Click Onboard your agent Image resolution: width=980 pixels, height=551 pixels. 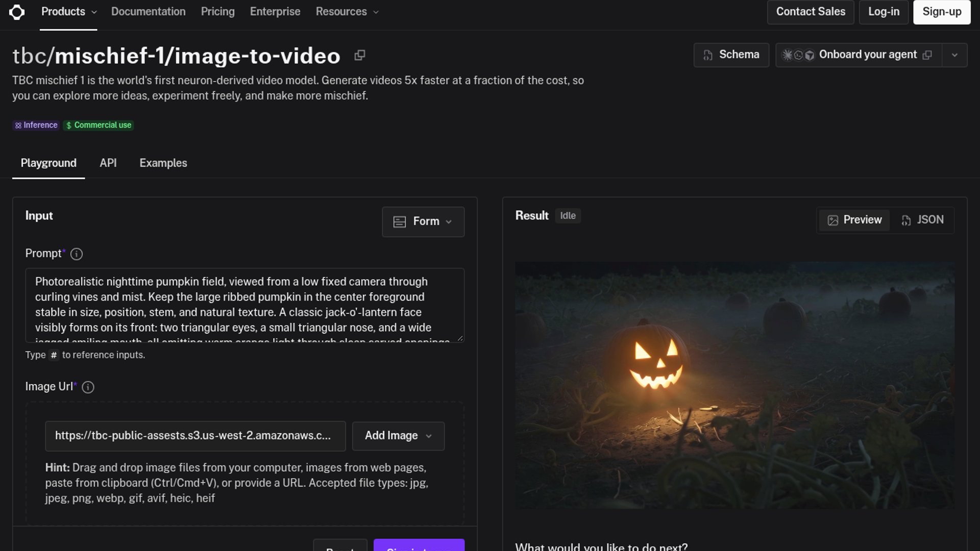click(x=859, y=55)
